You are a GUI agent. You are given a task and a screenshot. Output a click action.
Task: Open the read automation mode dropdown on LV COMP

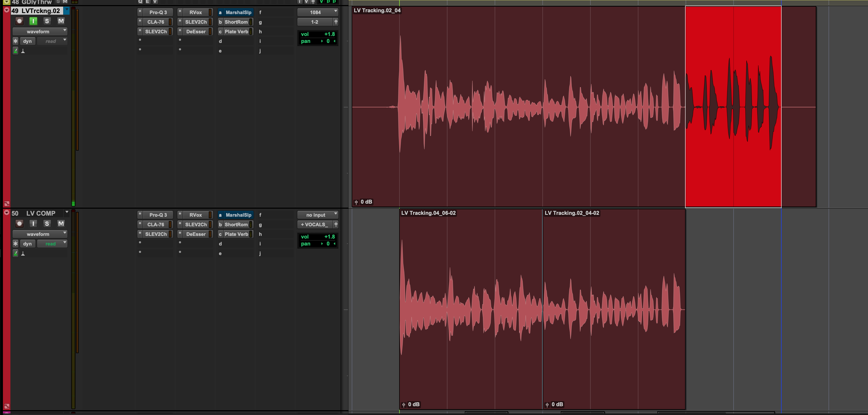point(52,244)
